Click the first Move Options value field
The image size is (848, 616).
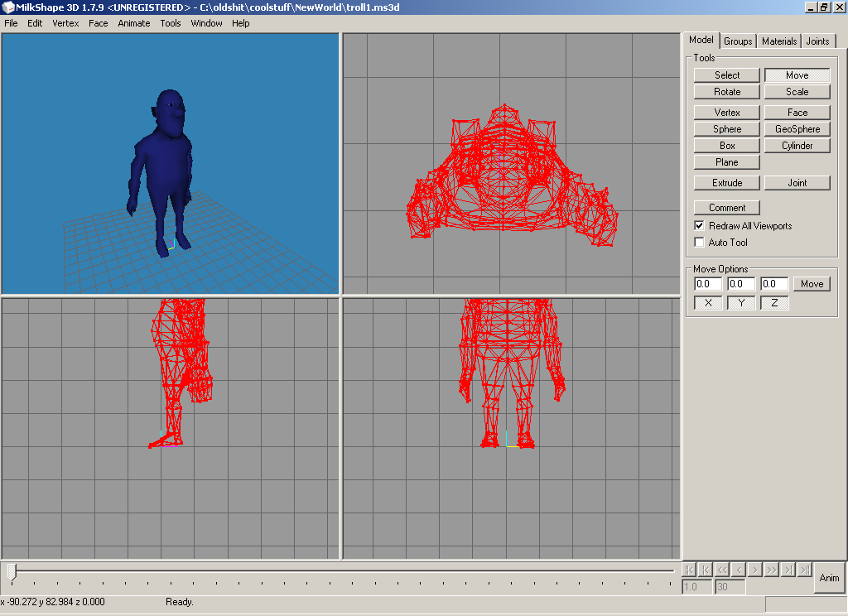tap(708, 284)
